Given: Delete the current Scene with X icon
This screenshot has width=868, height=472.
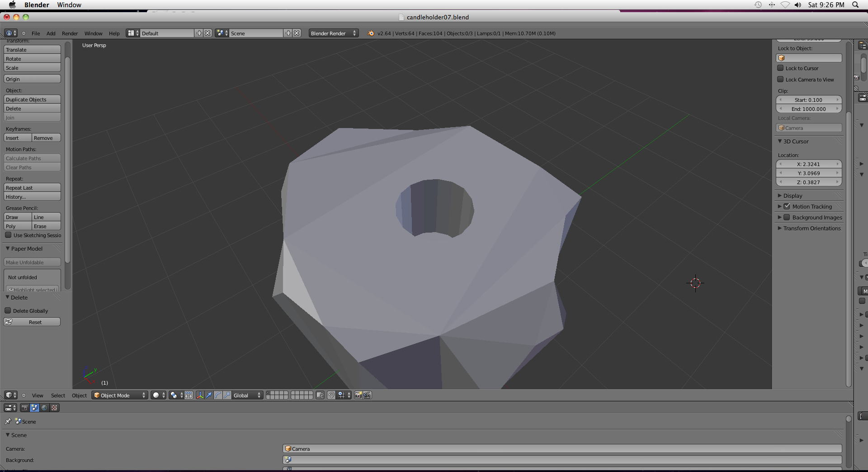Looking at the screenshot, I should coord(297,33).
